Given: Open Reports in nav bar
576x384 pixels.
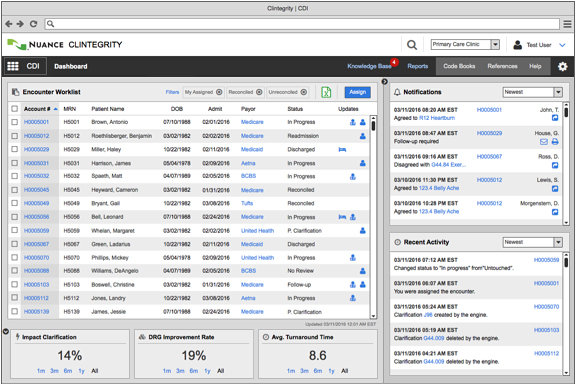Looking at the screenshot, I should coord(418,66).
